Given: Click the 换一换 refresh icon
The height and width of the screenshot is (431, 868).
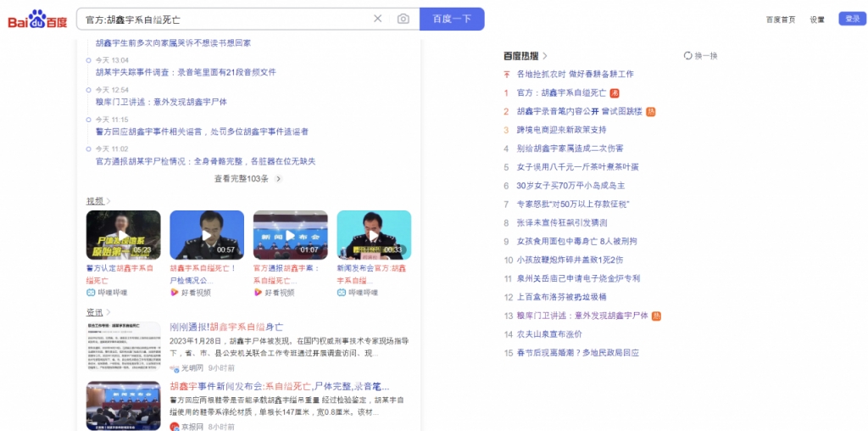Looking at the screenshot, I should 687,56.
